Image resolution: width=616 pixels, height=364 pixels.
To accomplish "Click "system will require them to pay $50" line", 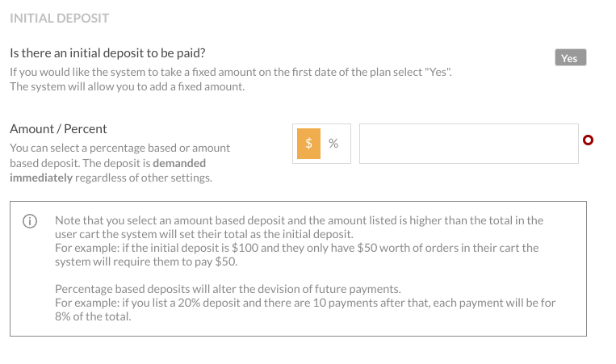I will click(x=146, y=261).
